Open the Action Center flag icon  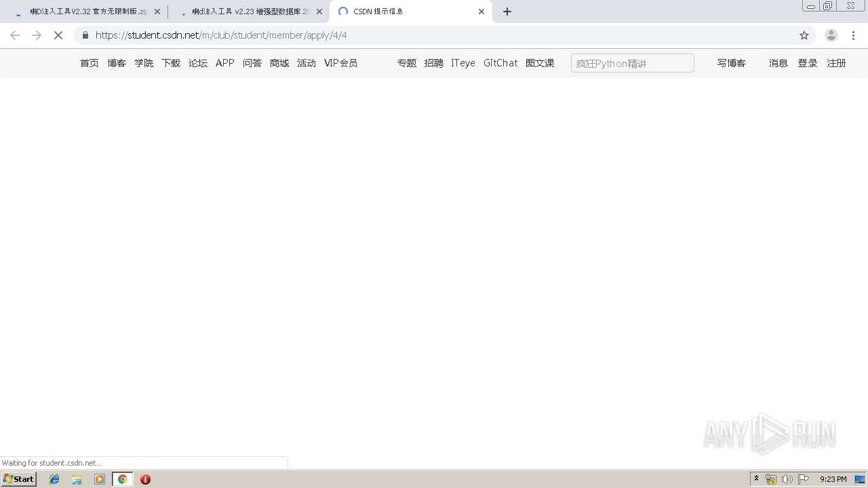point(804,479)
